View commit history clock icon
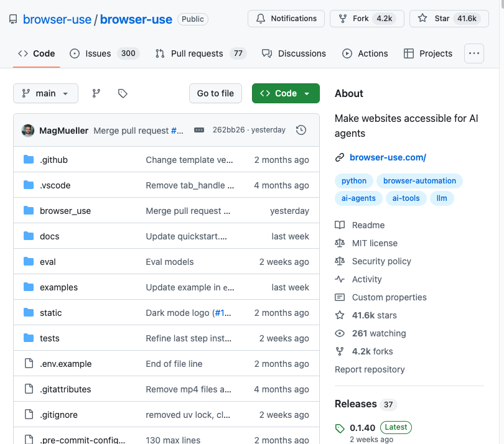This screenshot has height=444, width=504. coord(301,130)
